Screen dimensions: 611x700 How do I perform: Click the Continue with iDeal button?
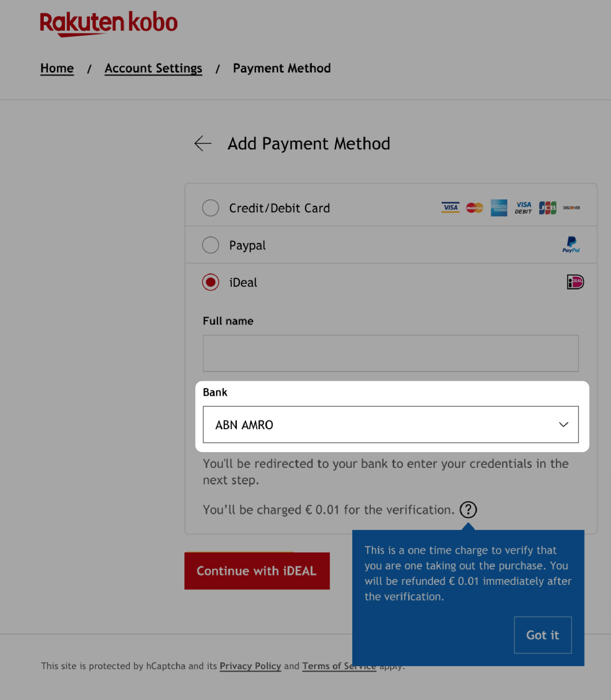tap(256, 570)
